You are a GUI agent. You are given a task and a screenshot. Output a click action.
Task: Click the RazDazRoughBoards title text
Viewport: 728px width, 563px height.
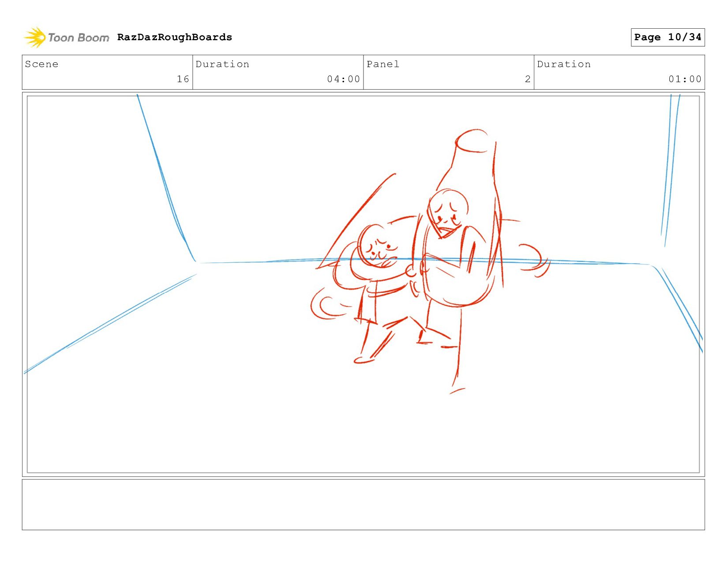175,37
